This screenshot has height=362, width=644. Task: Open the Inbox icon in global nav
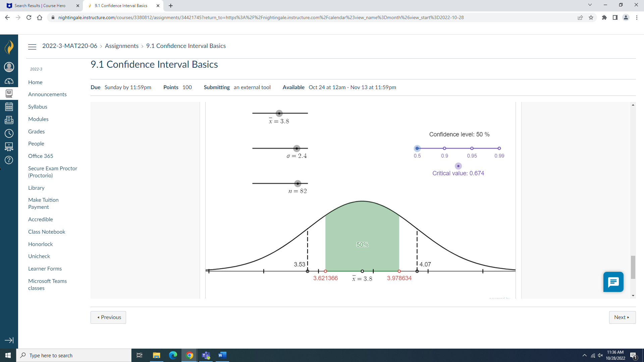click(9, 120)
